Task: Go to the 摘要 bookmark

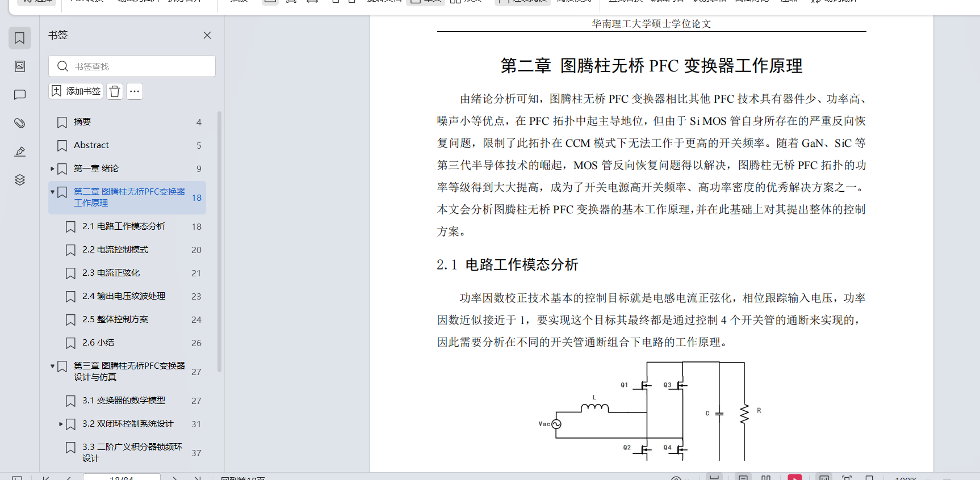Action: click(x=82, y=122)
